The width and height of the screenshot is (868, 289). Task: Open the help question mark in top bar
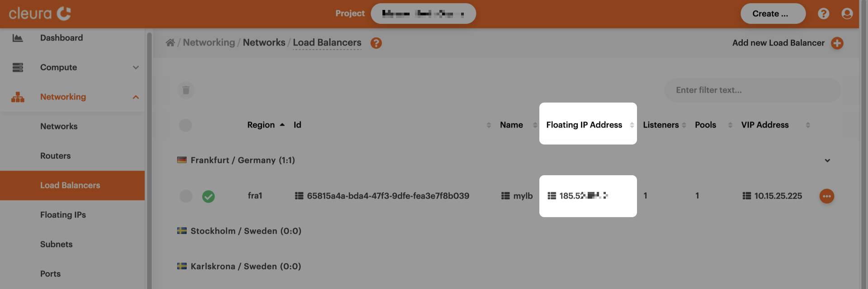point(823,14)
